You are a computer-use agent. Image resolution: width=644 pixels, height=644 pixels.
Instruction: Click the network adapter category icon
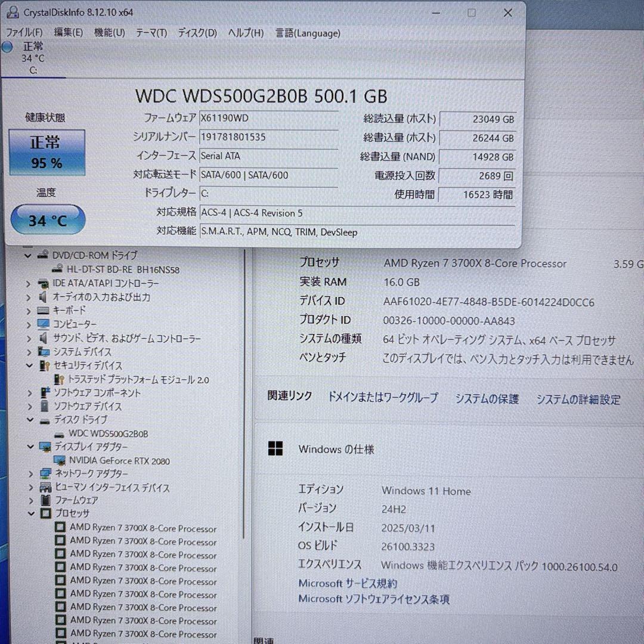click(45, 473)
